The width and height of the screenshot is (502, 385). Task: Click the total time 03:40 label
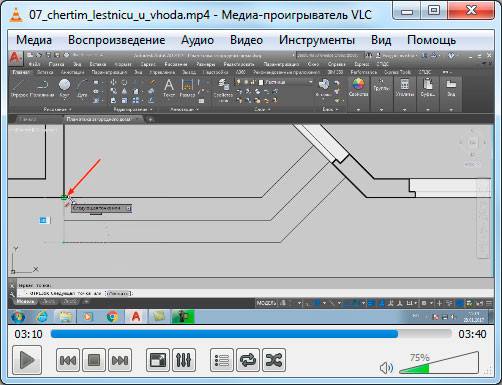click(x=472, y=334)
